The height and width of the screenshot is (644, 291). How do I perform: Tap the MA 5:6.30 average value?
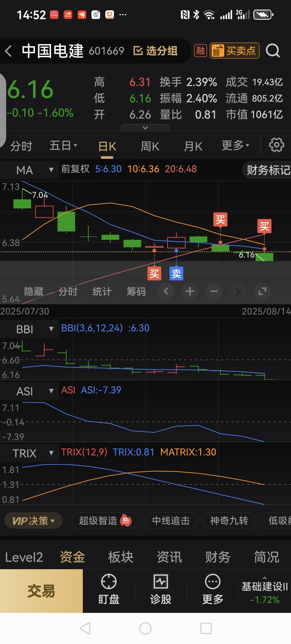108,169
